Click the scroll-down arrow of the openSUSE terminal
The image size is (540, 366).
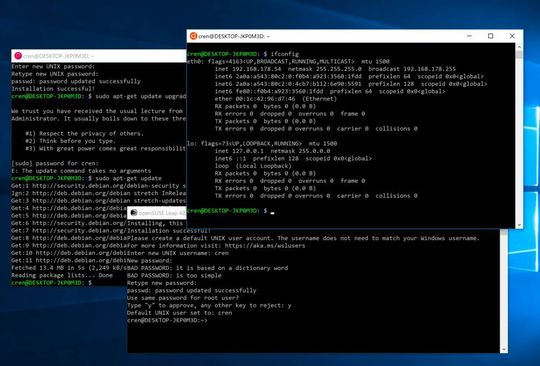[504, 349]
